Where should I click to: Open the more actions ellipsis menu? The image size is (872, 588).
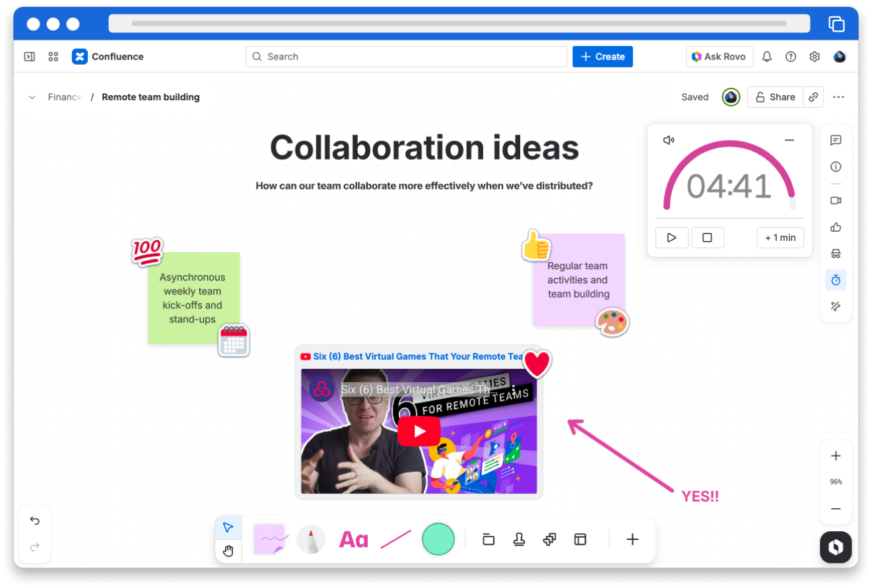coord(838,97)
